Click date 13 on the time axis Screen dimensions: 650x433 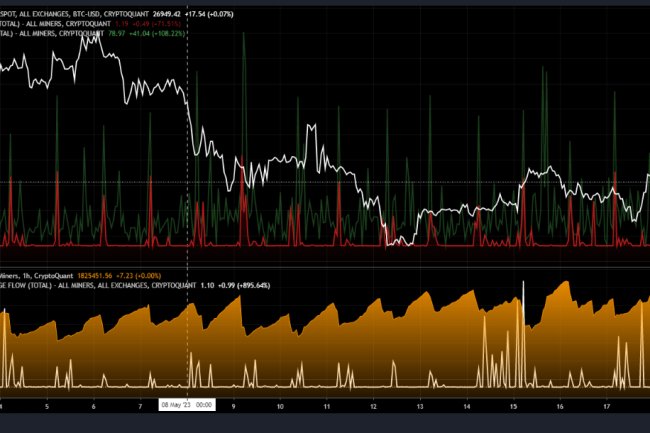pos(420,406)
